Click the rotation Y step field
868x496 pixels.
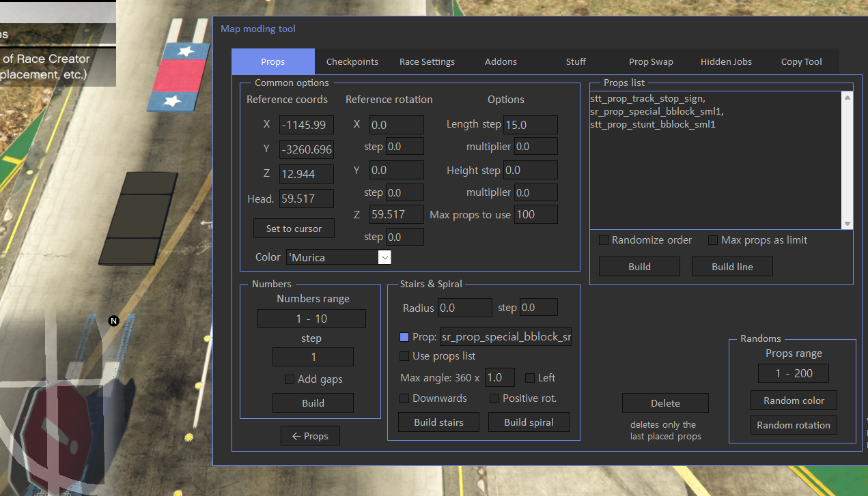(x=405, y=192)
